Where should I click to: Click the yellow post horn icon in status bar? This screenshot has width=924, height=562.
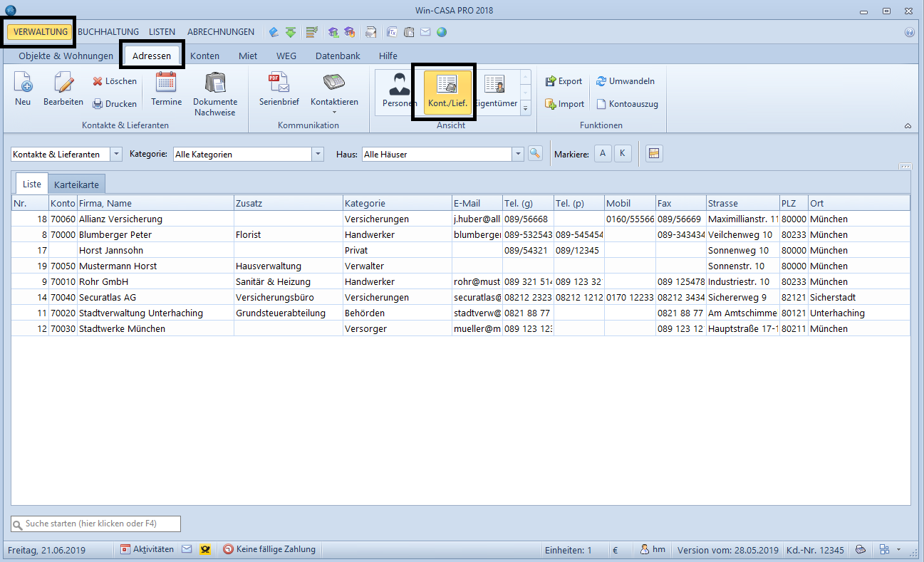click(205, 549)
